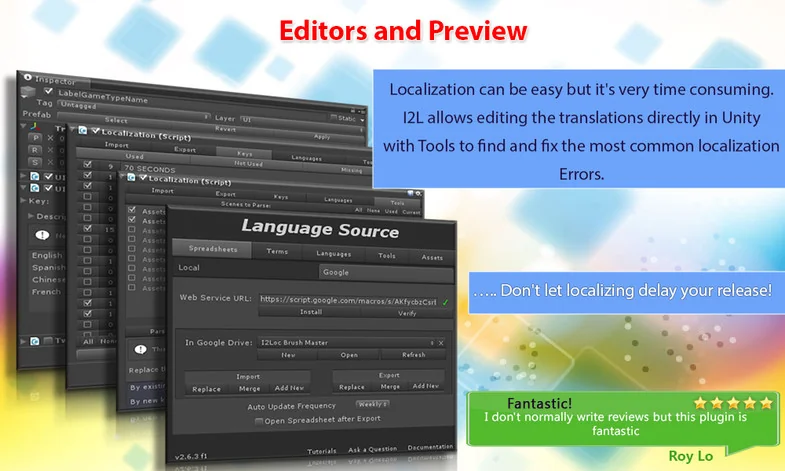Screen dimensions: 785x471
Task: Click into the Web Service URL field
Action: point(349,300)
